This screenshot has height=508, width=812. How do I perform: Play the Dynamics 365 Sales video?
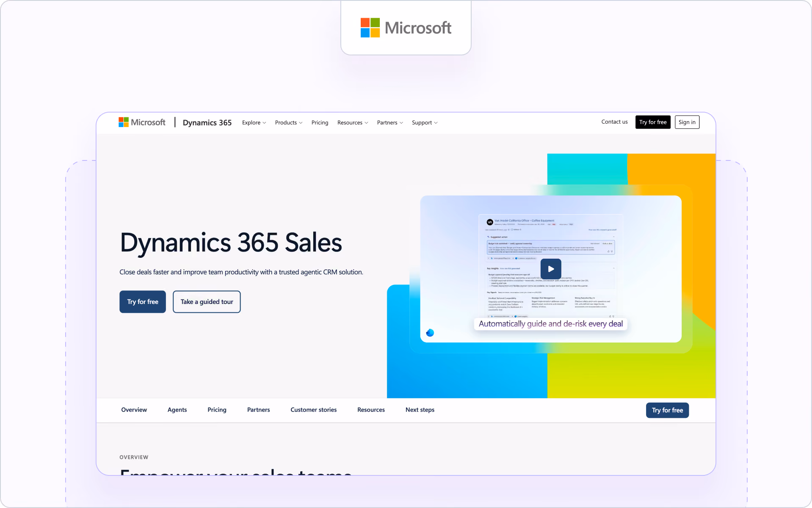pyautogui.click(x=551, y=269)
